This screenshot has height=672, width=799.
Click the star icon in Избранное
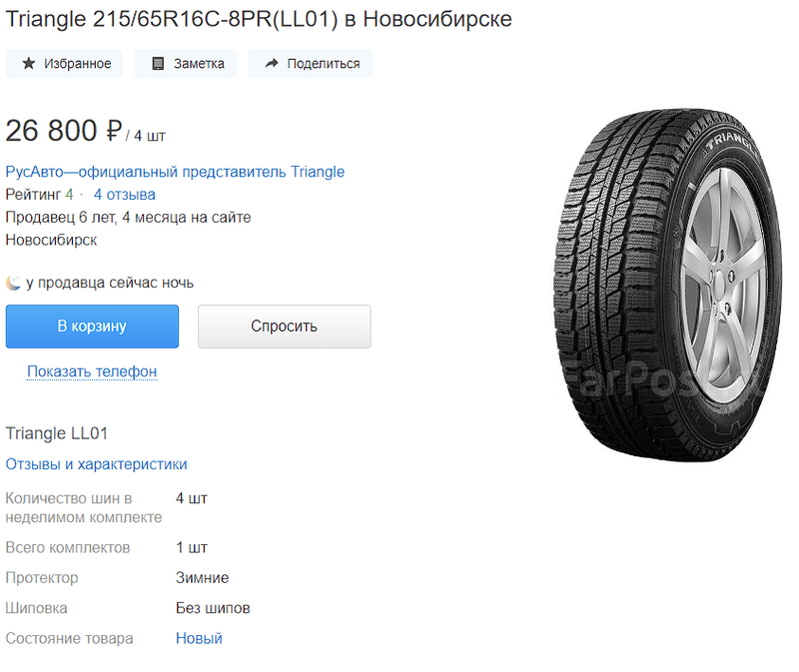pyautogui.click(x=28, y=64)
